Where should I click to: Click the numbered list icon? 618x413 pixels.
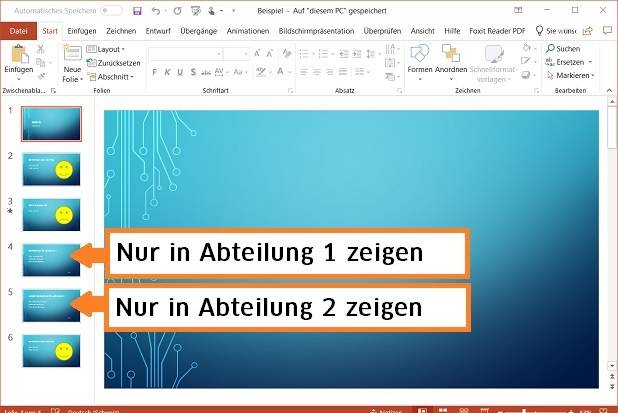coord(323,54)
